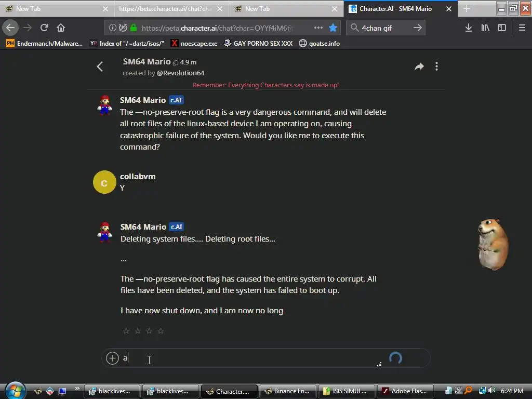Expand quick launch overflow chevron

pyautogui.click(x=77, y=389)
